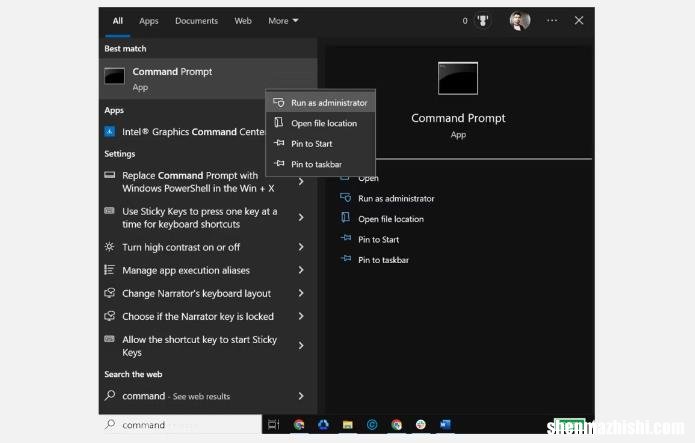Open the three-dot options menu
The image size is (695, 443).
(x=552, y=20)
